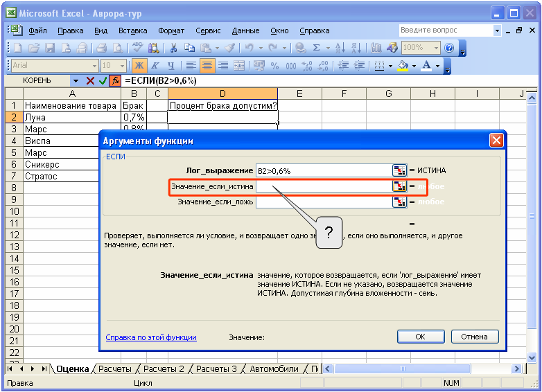Open the Файл menu
Image resolution: width=542 pixels, height=392 pixels.
[x=37, y=30]
